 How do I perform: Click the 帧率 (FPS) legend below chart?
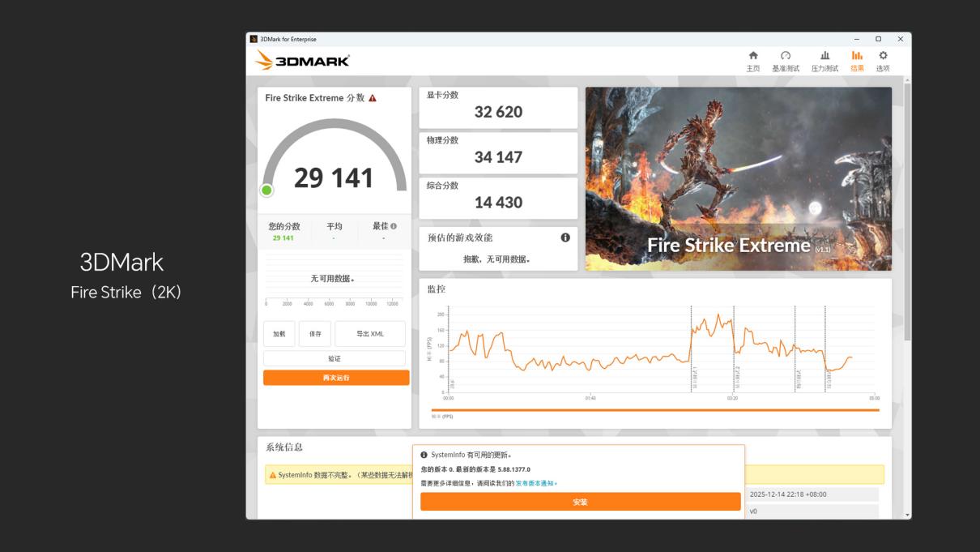coord(442,417)
